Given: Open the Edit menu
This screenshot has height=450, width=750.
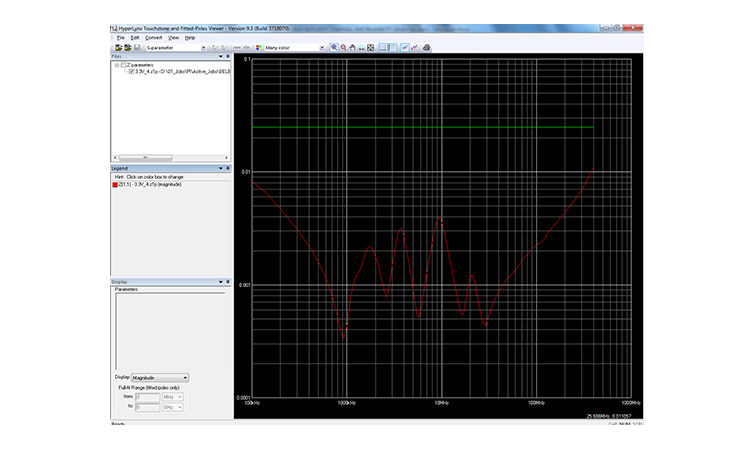Looking at the screenshot, I should (x=135, y=38).
